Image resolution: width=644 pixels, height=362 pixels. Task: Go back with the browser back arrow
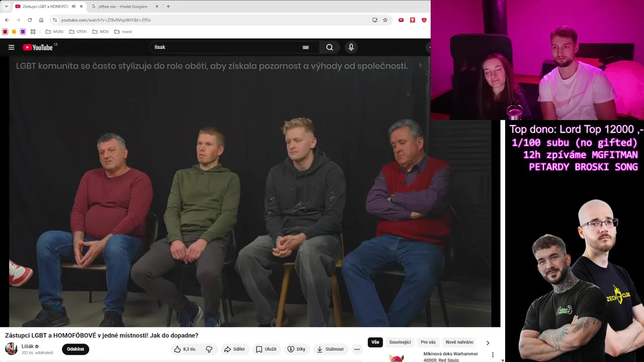click(x=7, y=20)
